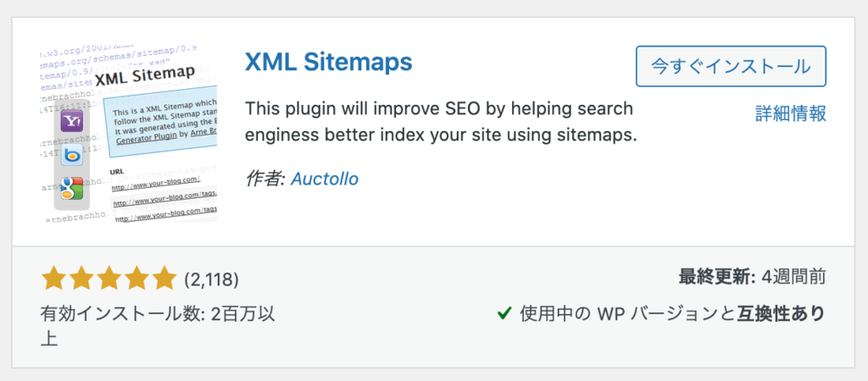Click the 最終更新: 4週間前 label

pyautogui.click(x=753, y=277)
